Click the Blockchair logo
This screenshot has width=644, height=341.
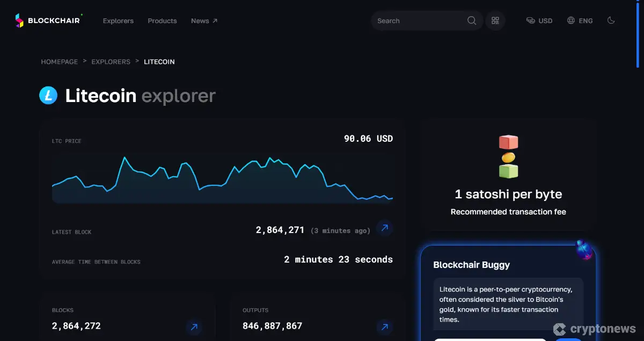click(x=48, y=20)
